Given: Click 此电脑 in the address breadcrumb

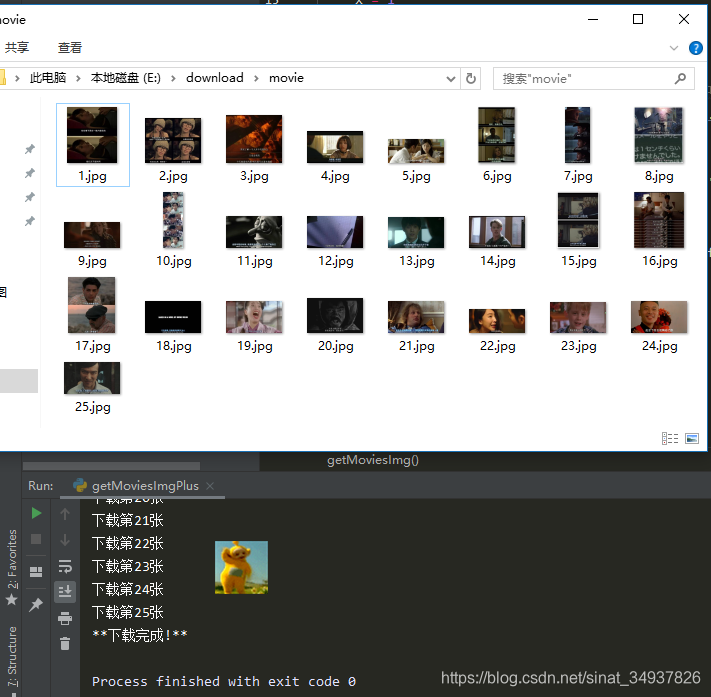Looking at the screenshot, I should [x=48, y=78].
